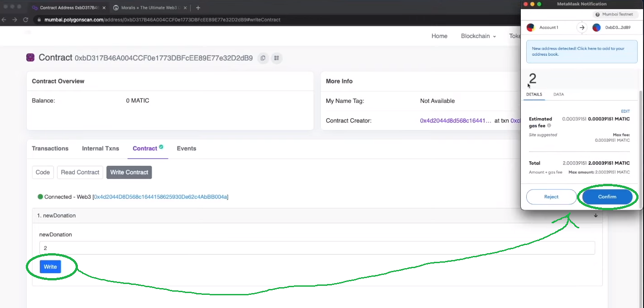Click the Max amount text in MetaMask
Viewport: 644px width, 308px height.
point(599,172)
